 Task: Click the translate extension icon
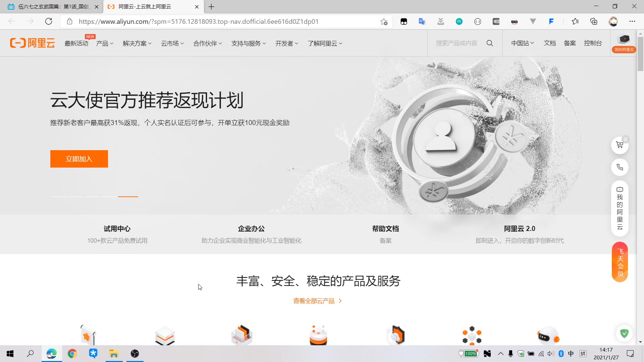(422, 21)
